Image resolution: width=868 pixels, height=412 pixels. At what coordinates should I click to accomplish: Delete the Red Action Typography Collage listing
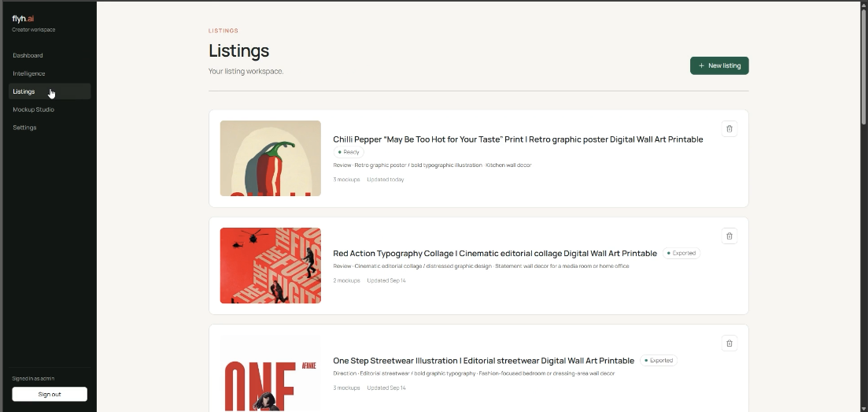tap(729, 236)
